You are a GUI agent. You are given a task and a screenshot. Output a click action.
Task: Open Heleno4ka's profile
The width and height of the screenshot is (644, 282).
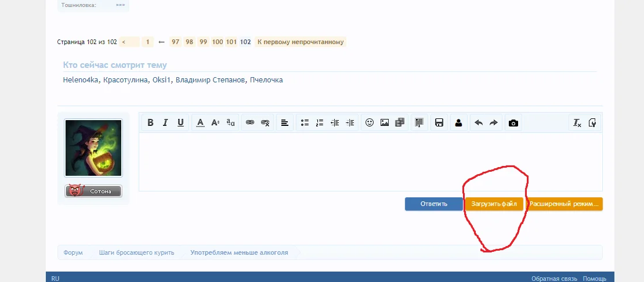tap(81, 80)
